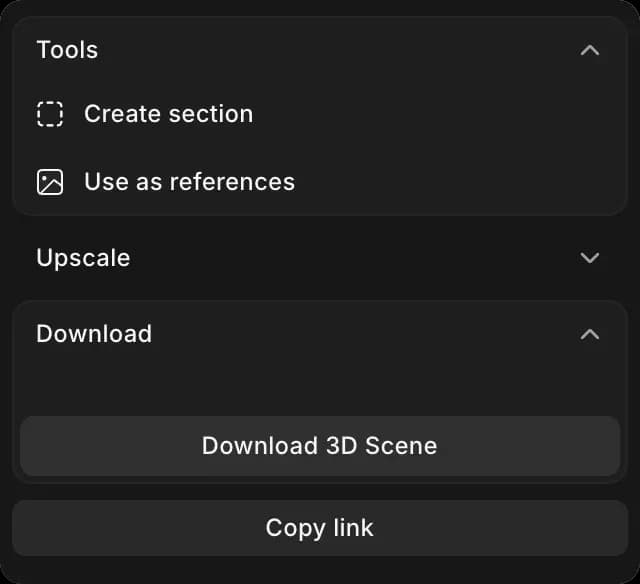
Task: Click the Download section heading
Action: [x=94, y=334]
